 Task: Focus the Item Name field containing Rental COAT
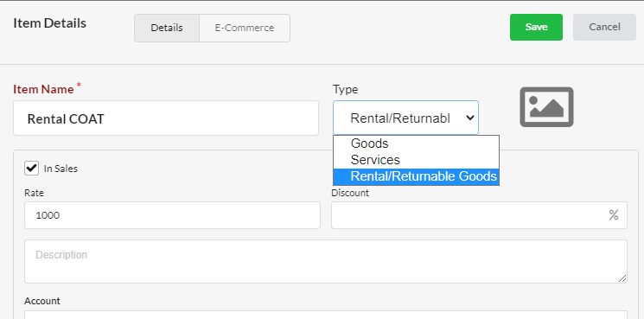[166, 118]
